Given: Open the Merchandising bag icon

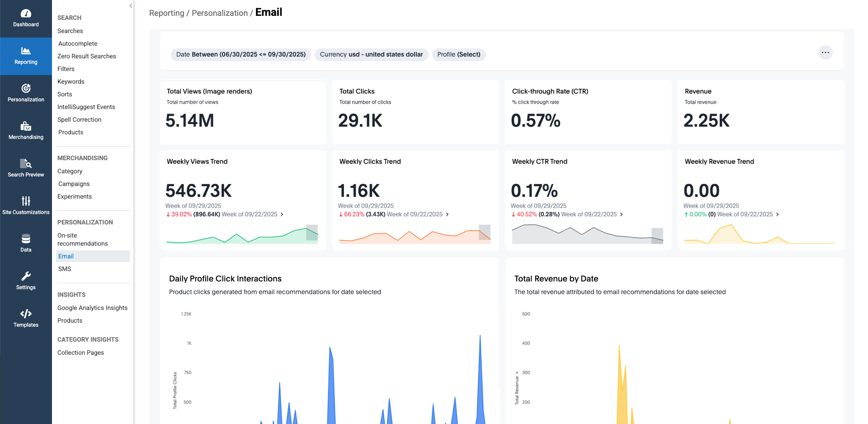Looking at the screenshot, I should click(x=26, y=126).
